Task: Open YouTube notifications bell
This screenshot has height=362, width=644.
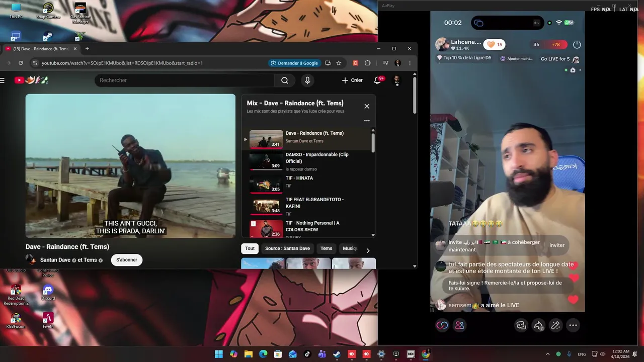Action: click(377, 80)
